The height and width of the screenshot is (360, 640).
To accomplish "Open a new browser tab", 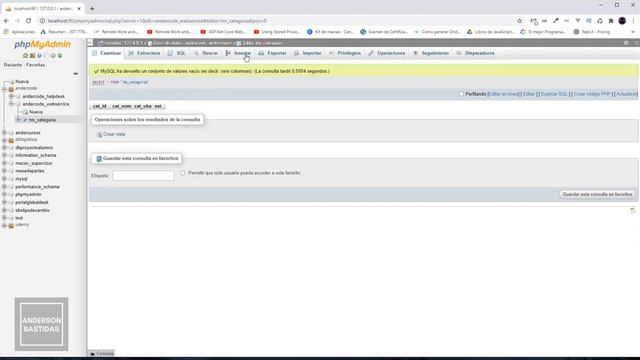I will point(92,8).
